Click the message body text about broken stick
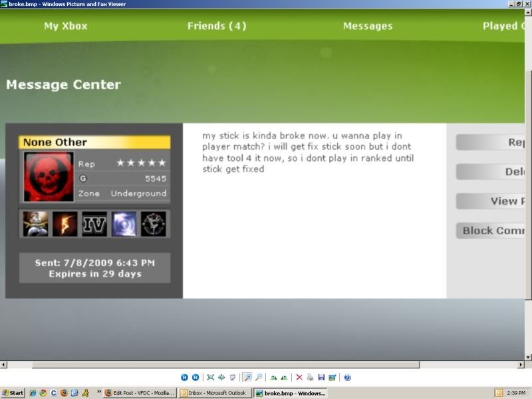The width and height of the screenshot is (532, 399). [x=308, y=152]
